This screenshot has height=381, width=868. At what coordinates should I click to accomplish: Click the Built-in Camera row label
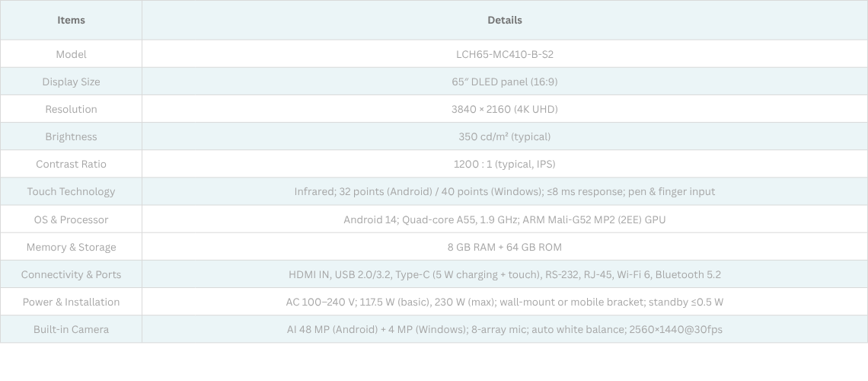tap(71, 329)
